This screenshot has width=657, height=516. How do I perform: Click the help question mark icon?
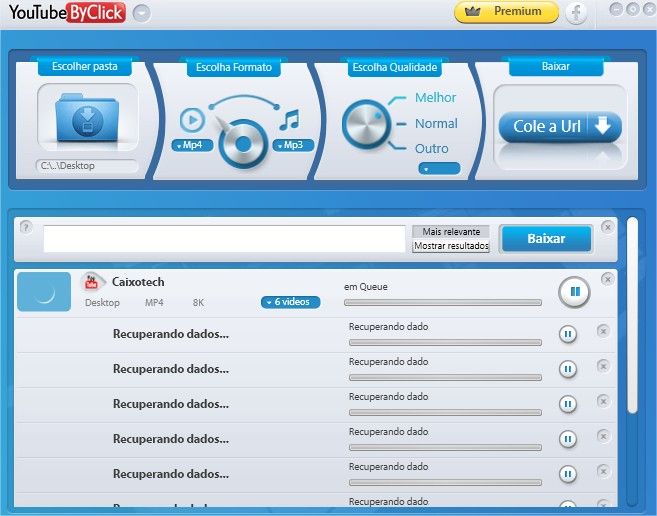click(x=26, y=227)
